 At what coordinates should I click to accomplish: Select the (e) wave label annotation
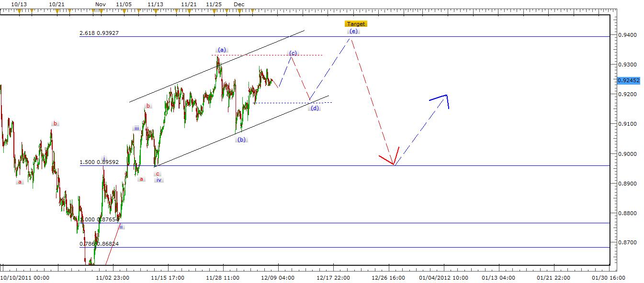353,31
